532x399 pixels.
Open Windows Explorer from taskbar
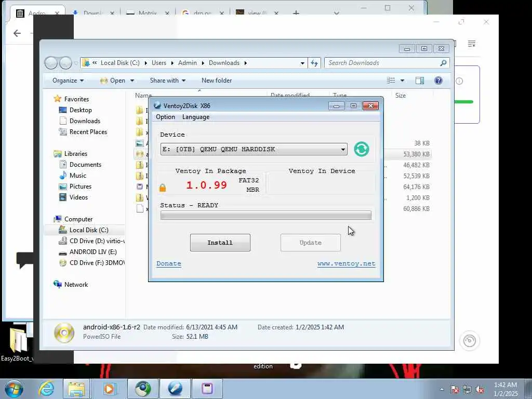point(76,389)
